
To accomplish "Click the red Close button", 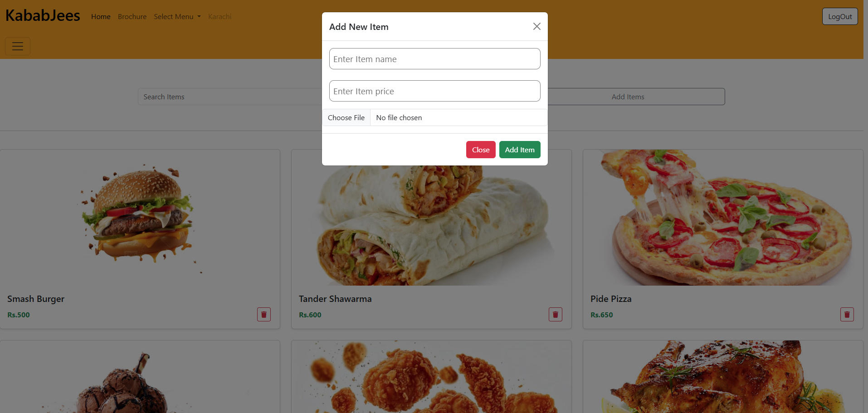I will click(481, 150).
